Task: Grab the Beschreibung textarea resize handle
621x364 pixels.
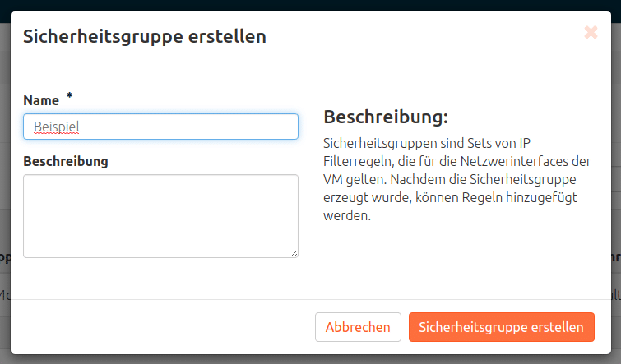Action: (294, 253)
